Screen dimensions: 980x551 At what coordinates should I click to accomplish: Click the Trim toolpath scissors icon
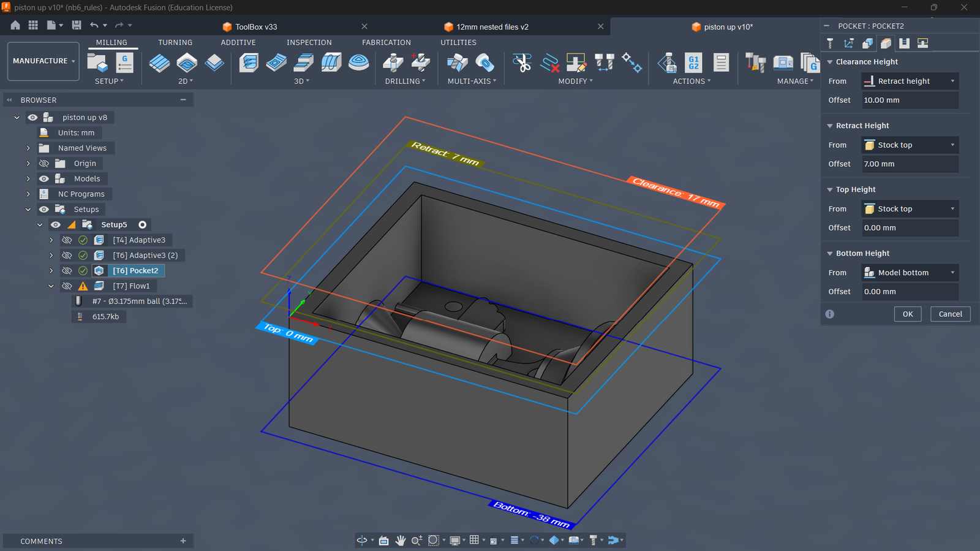point(522,63)
